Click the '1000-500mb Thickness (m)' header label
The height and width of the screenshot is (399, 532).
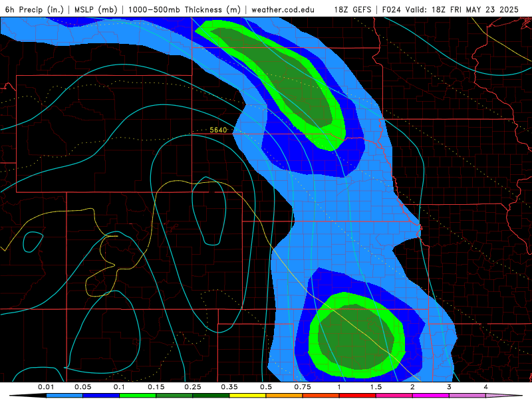point(184,9)
